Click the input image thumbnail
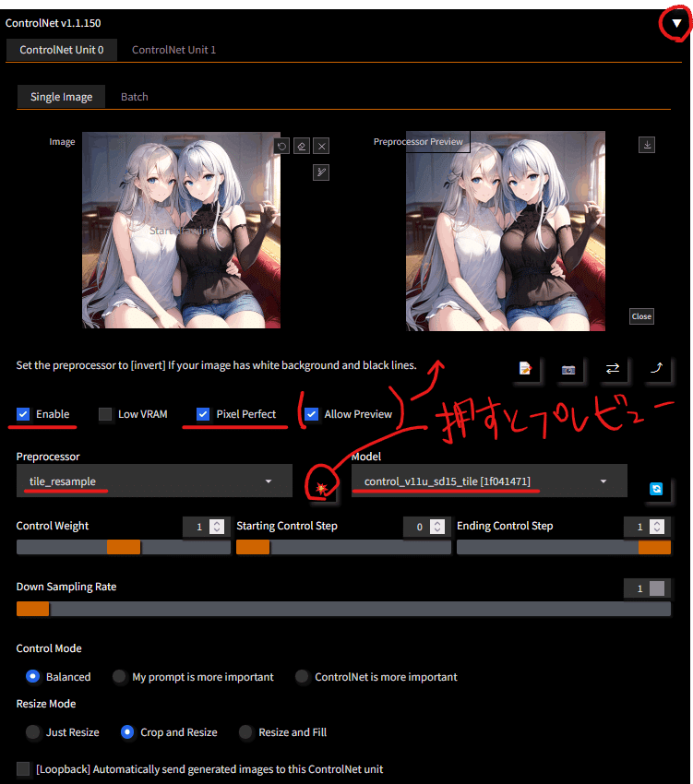This screenshot has width=693, height=784. 181,230
